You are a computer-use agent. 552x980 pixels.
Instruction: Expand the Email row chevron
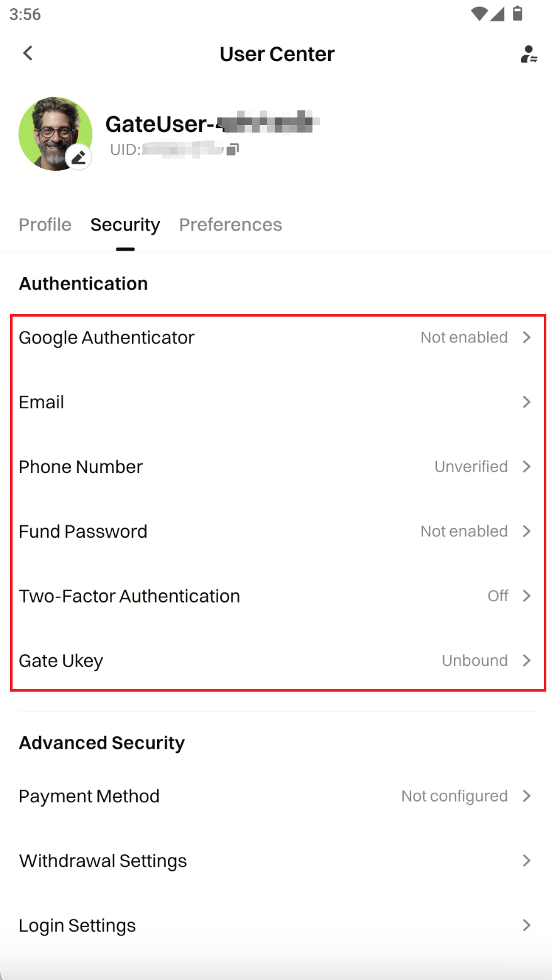[x=527, y=402]
